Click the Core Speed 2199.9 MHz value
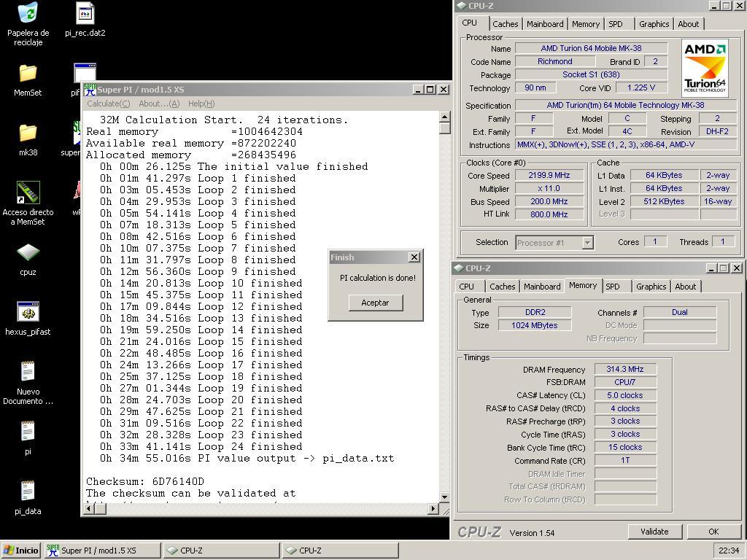This screenshot has width=747, height=560. [549, 175]
